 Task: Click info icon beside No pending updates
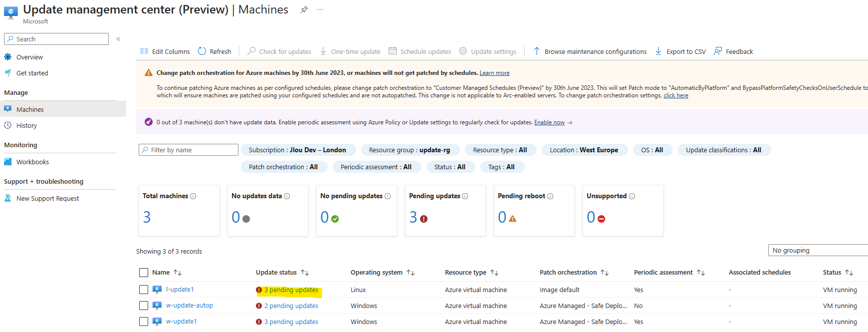pos(388,196)
